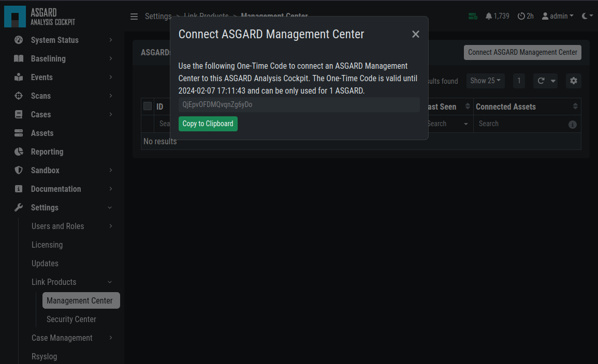Open Licensing settings page
The width and height of the screenshot is (598, 364).
coord(47,245)
